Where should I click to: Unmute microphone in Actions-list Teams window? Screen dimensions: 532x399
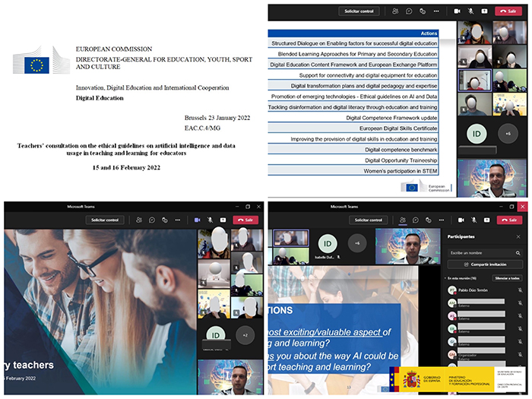click(470, 11)
